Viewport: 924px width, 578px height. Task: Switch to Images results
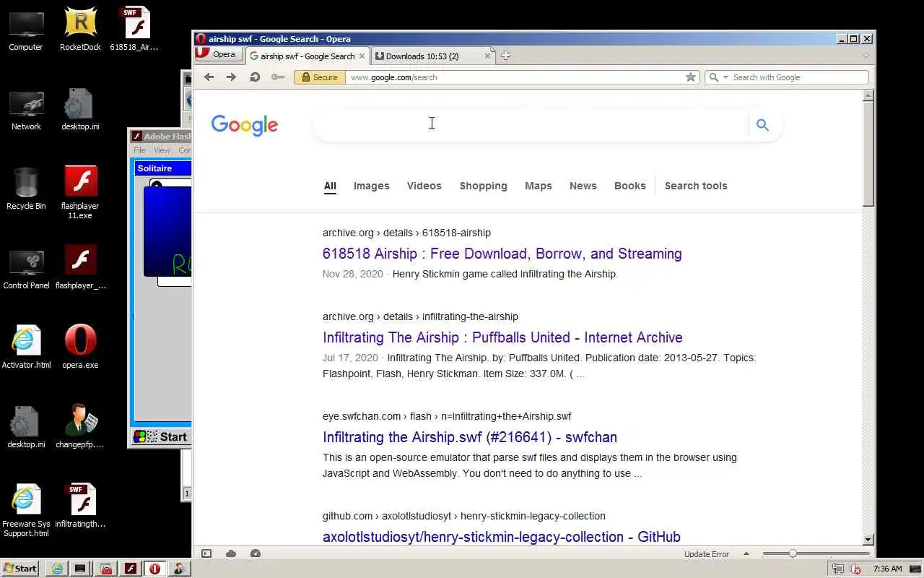[372, 186]
